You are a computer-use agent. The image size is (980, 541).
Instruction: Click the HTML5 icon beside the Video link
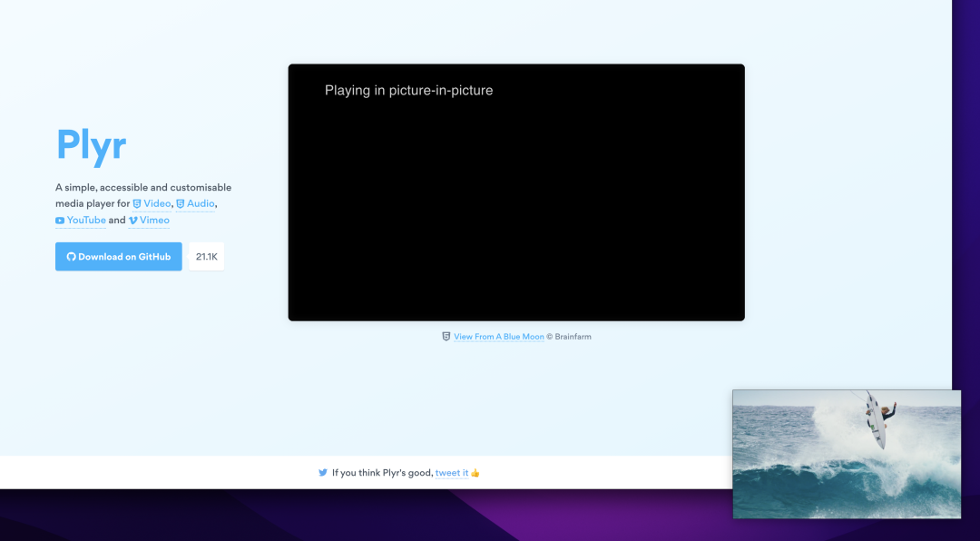click(137, 204)
